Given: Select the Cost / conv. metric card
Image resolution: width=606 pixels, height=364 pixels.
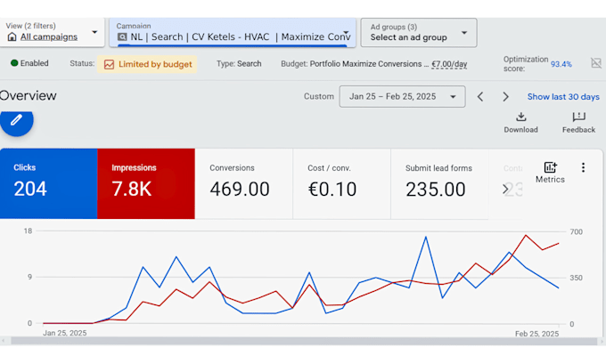Looking at the screenshot, I should (341, 183).
